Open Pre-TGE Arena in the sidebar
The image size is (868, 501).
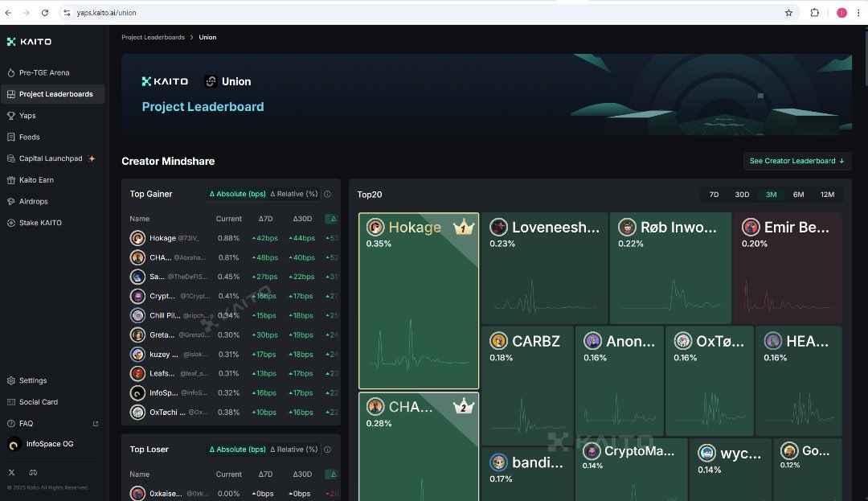[x=44, y=72]
